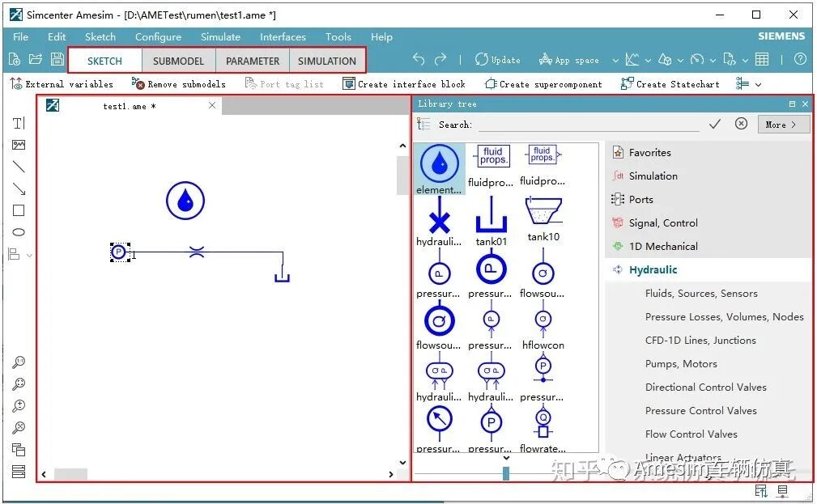Click Remove submodels button

(179, 84)
